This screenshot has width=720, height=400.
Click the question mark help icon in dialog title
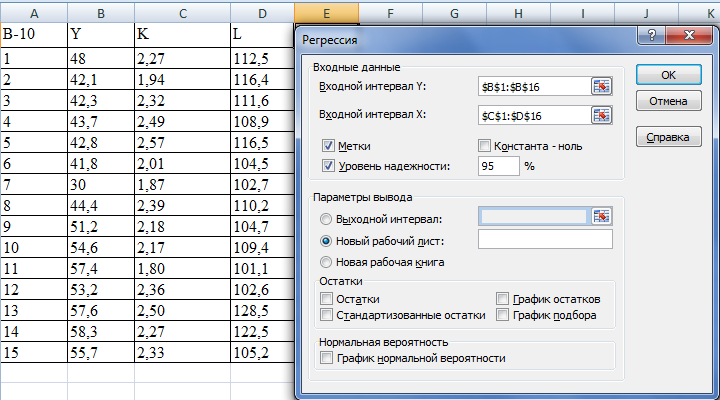[651, 35]
